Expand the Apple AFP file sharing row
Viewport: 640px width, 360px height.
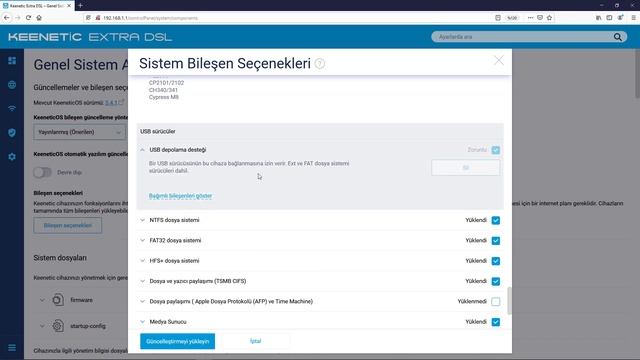click(142, 302)
